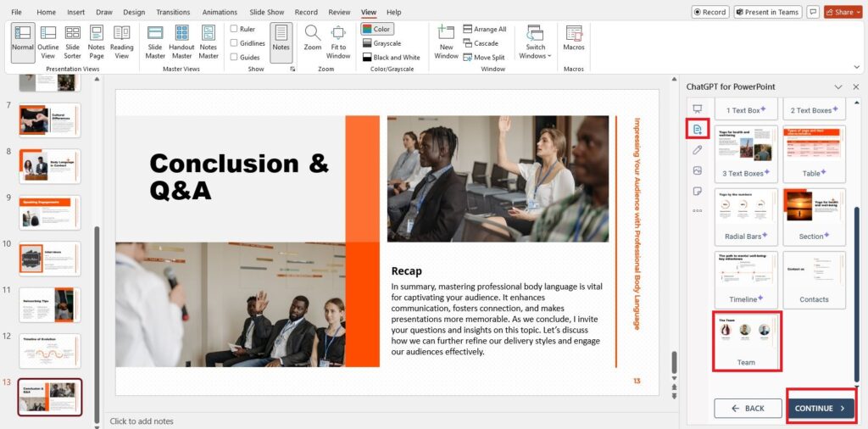Click Fit to Window
Viewport: 868px width, 429px height.
click(x=338, y=42)
